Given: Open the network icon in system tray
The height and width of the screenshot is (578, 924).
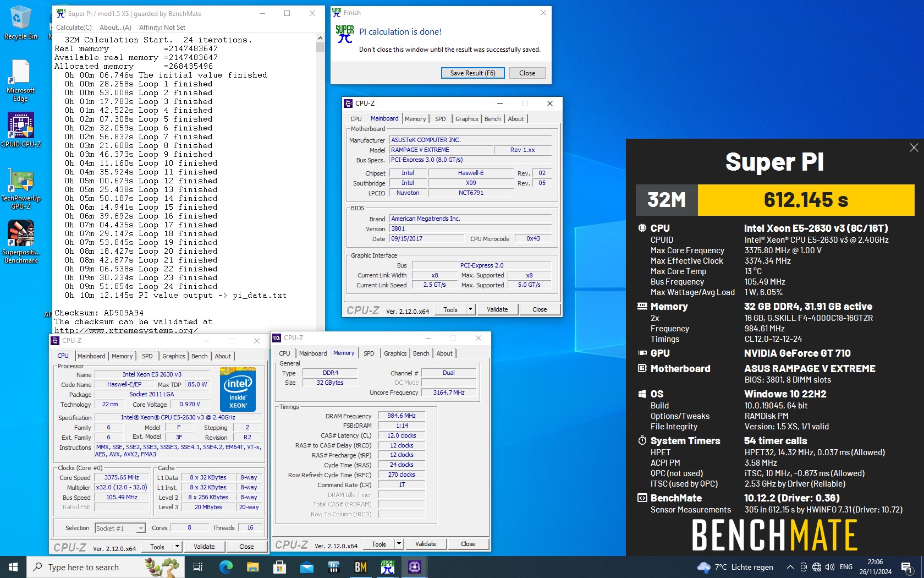Looking at the screenshot, I should coord(817,567).
